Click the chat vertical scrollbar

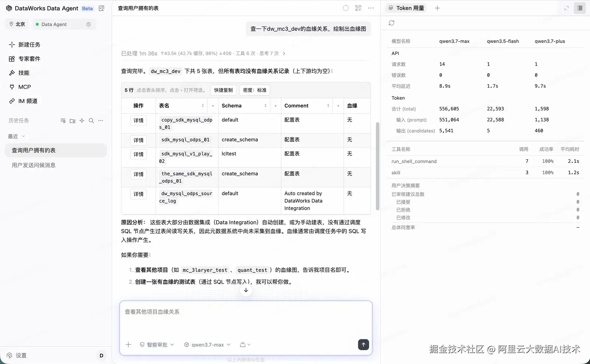point(377,166)
